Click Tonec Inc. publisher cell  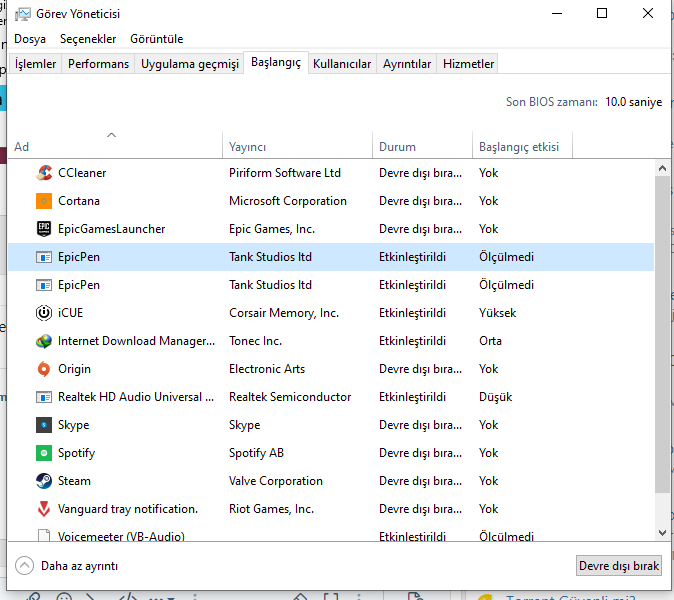point(255,341)
